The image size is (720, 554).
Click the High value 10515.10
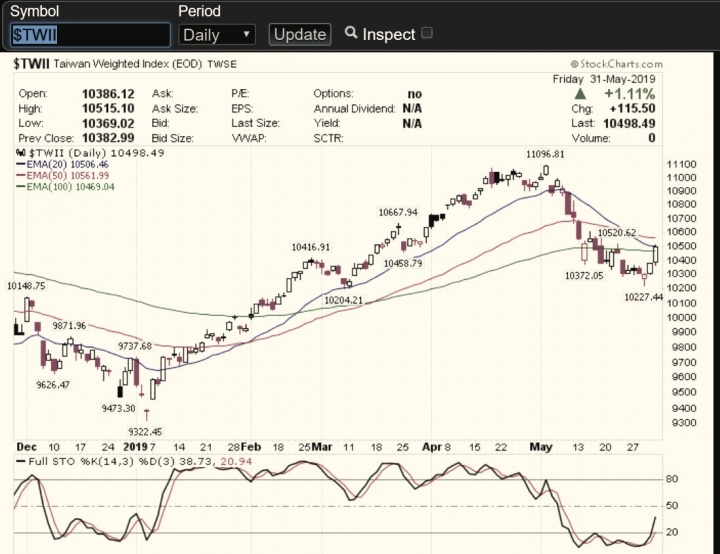pyautogui.click(x=108, y=109)
